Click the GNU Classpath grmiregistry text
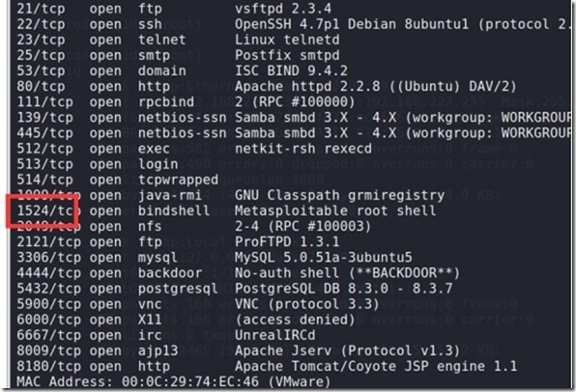Image resolution: width=576 pixels, height=392 pixels. tap(340, 195)
